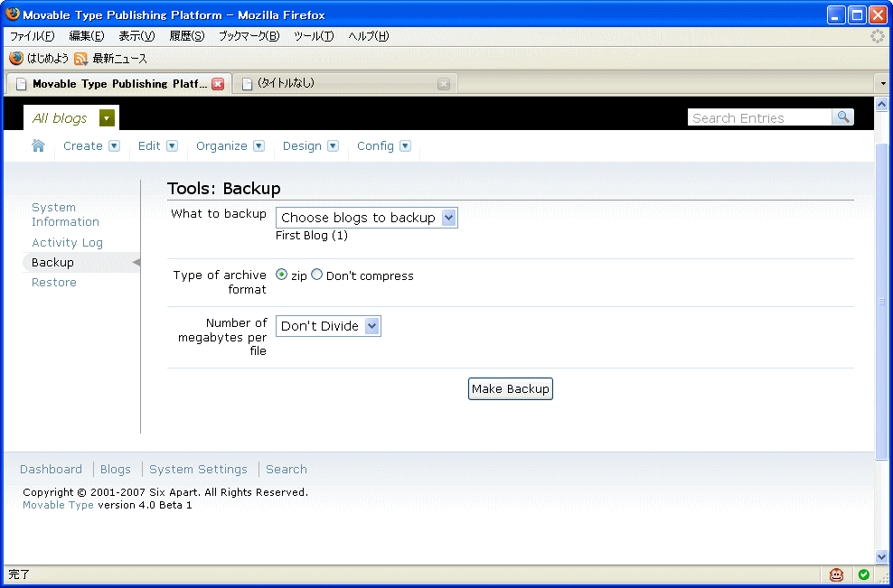Open the tab list arrow at right

[883, 84]
